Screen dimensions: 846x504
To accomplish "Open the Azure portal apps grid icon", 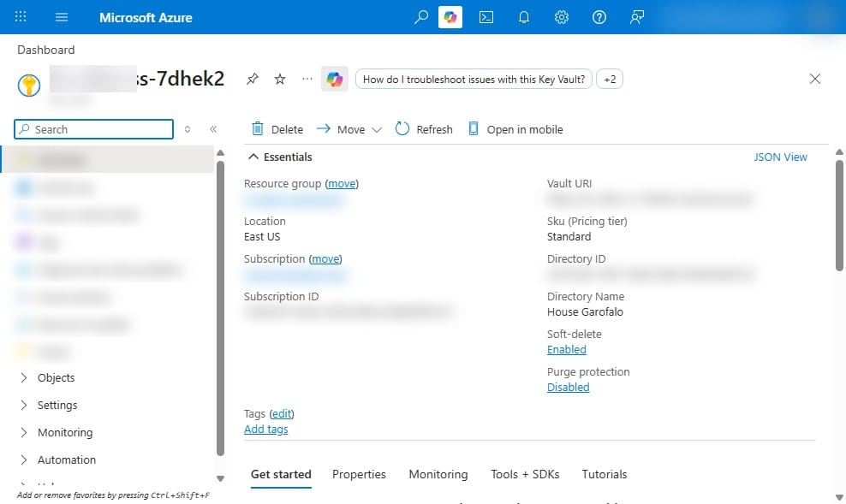I will 21,17.
